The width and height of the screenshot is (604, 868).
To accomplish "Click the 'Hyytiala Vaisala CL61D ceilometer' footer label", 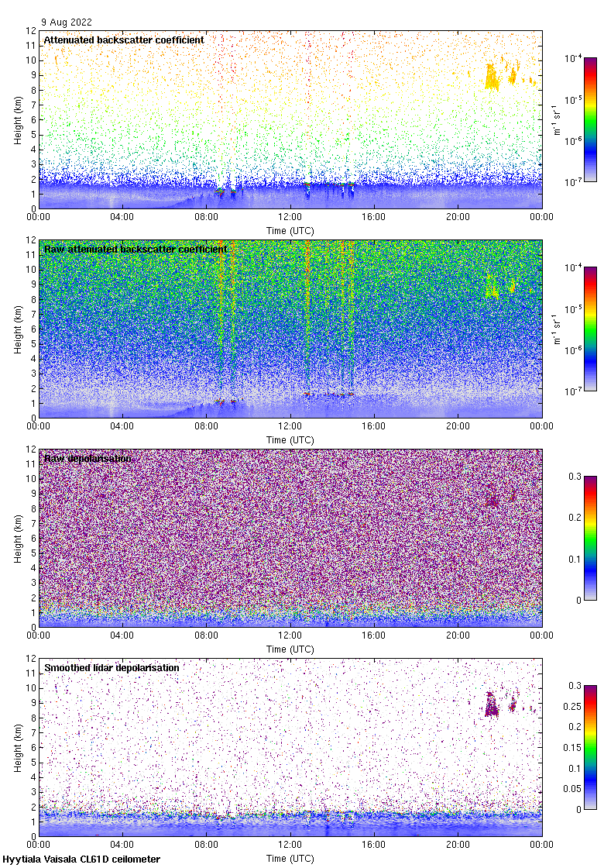I will pos(81,859).
